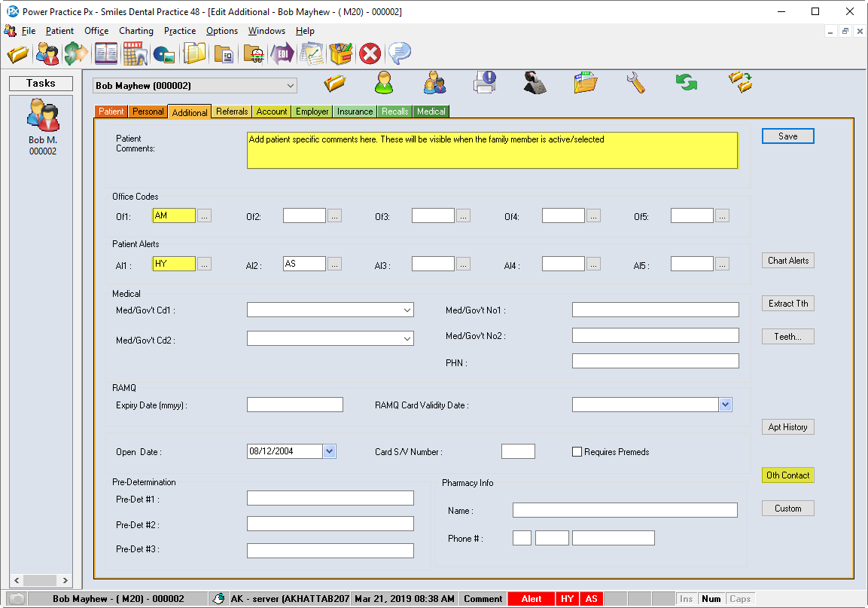This screenshot has width=868, height=608.
Task: Click the printer icon in patient bar
Action: coord(484,82)
